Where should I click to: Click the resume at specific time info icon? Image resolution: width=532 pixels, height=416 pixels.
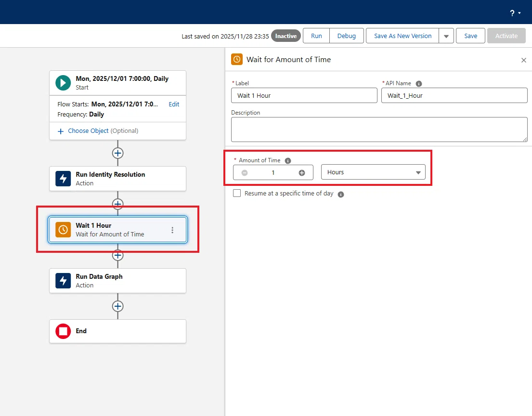click(341, 194)
